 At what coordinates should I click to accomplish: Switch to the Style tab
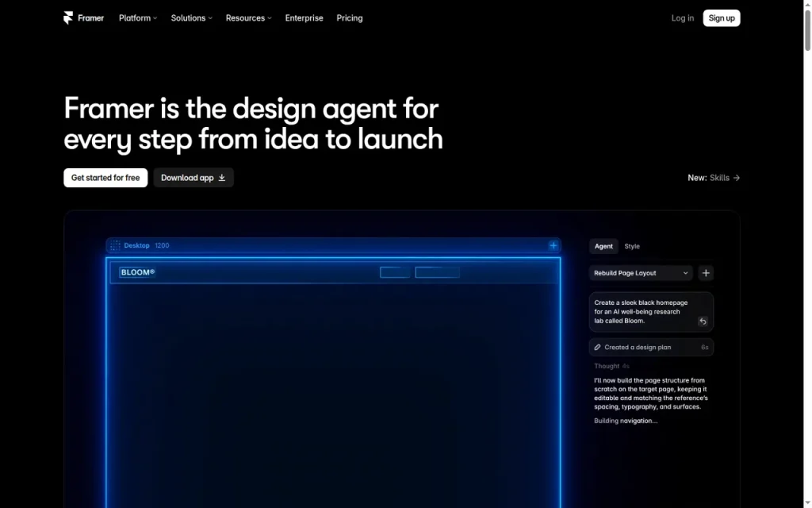tap(632, 246)
